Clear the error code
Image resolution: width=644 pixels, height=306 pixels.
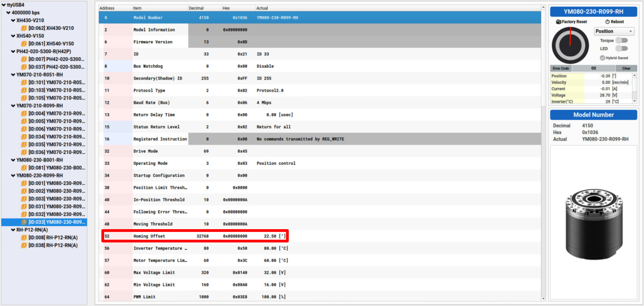(x=626, y=68)
